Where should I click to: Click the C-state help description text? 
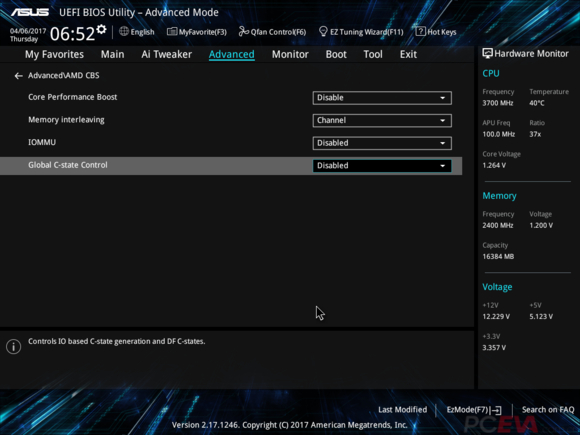coord(117,341)
